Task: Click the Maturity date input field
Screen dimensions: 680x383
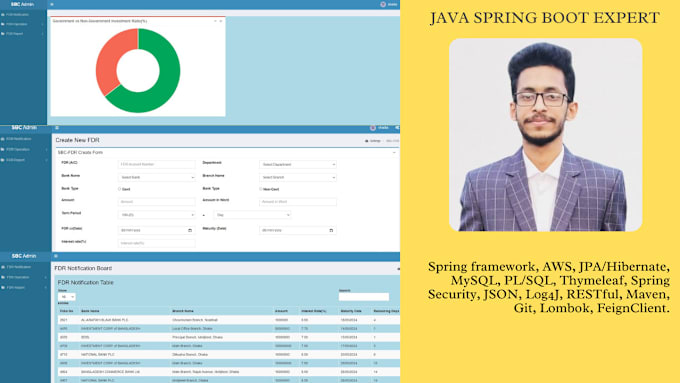Action: 298,230
